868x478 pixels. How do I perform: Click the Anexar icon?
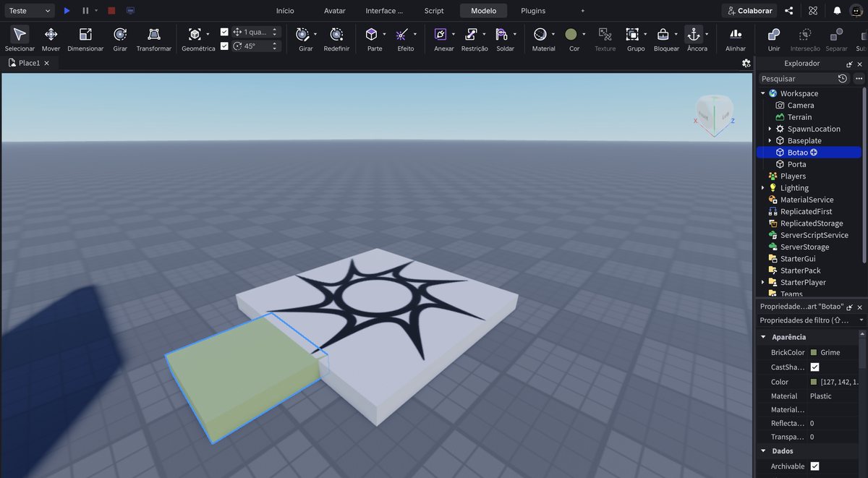440,34
